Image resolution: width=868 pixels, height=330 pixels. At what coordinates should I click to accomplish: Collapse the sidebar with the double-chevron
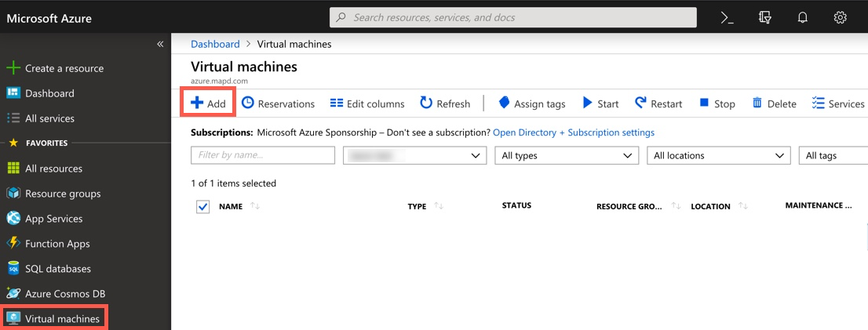[x=160, y=44]
